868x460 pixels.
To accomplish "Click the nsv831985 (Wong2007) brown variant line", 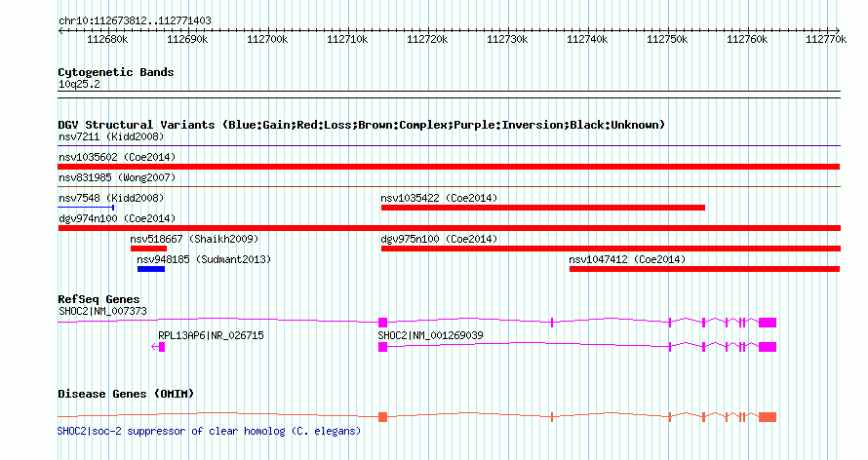I will pyautogui.click(x=449, y=187).
